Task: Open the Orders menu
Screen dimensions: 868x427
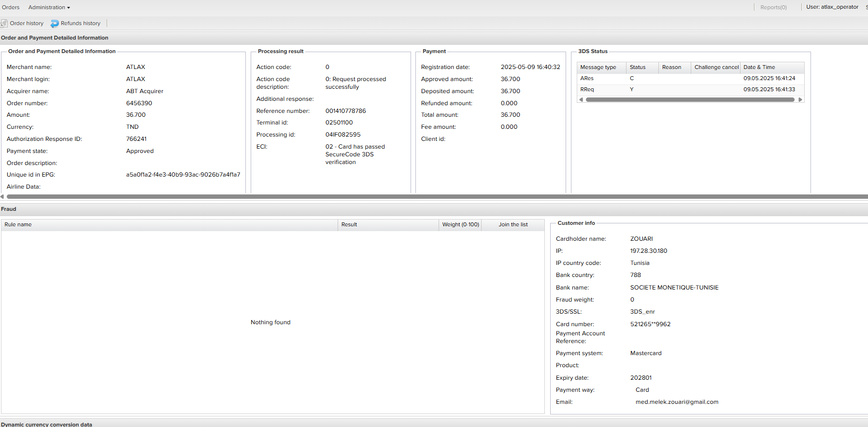Action: click(11, 7)
